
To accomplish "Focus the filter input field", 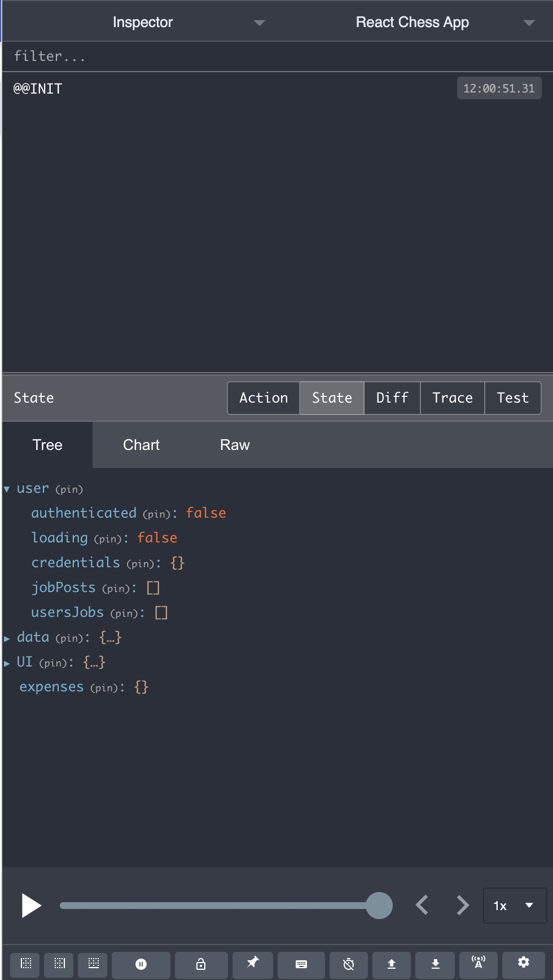I will tap(276, 56).
